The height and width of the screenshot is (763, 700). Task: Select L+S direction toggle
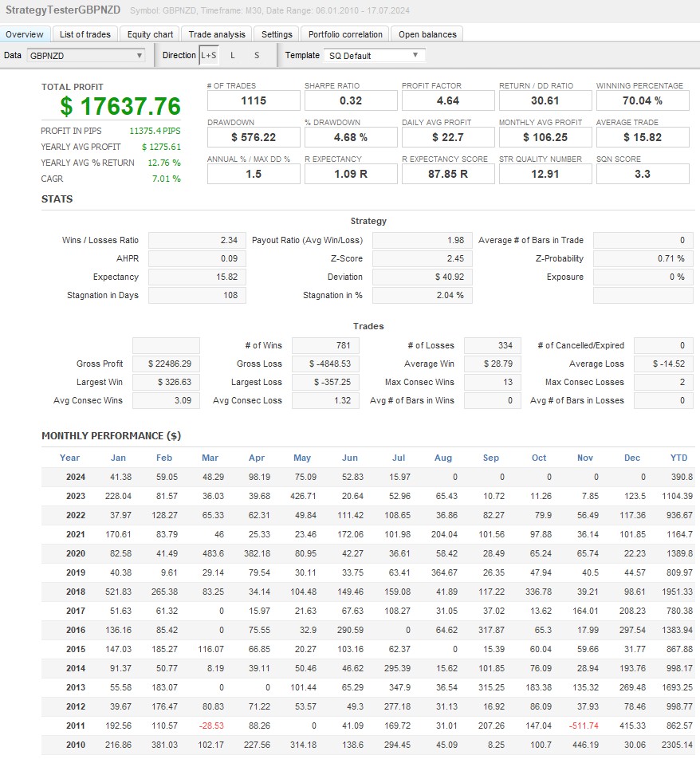click(209, 56)
